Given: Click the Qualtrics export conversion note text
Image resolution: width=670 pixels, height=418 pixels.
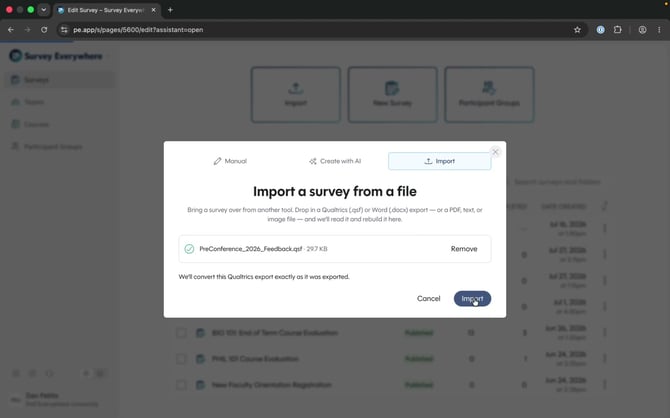Looking at the screenshot, I should click(x=264, y=277).
